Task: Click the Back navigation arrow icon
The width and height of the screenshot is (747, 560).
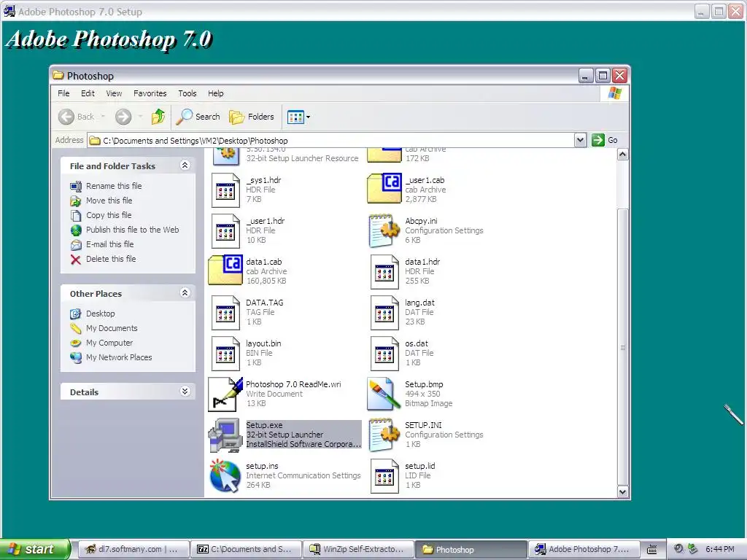Action: [66, 117]
